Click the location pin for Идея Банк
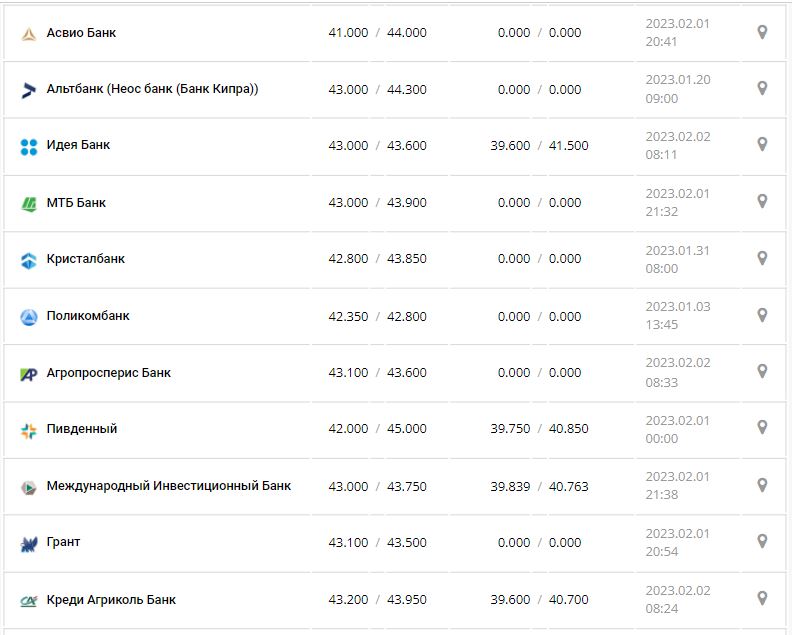The image size is (792, 635). 762,144
